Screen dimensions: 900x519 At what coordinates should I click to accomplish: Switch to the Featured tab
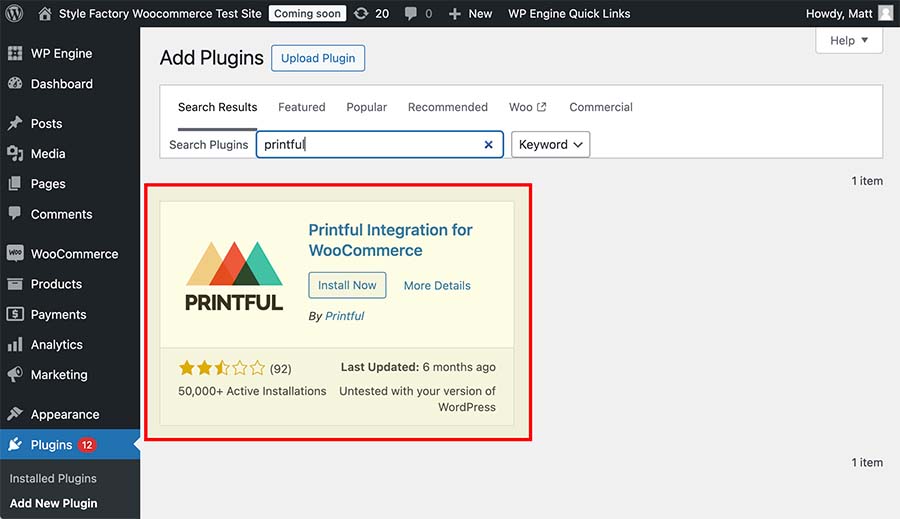click(x=302, y=107)
